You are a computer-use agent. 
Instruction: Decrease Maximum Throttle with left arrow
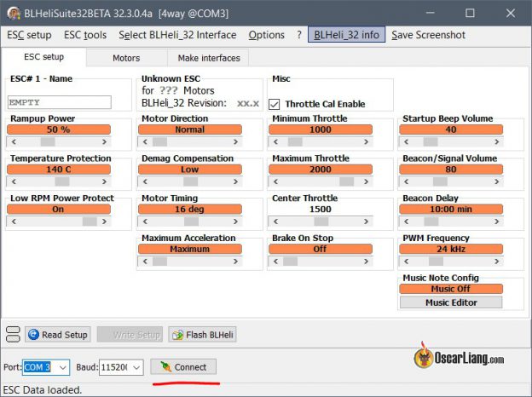276,181
